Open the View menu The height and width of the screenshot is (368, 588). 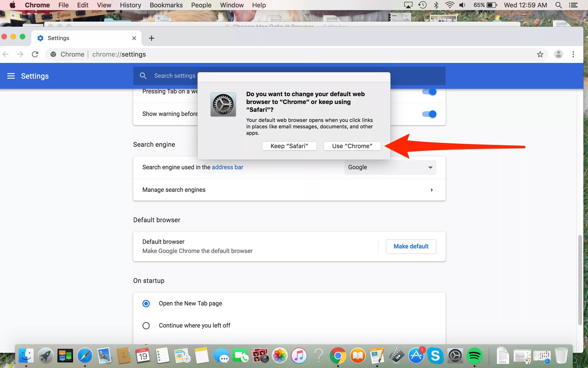tap(104, 5)
